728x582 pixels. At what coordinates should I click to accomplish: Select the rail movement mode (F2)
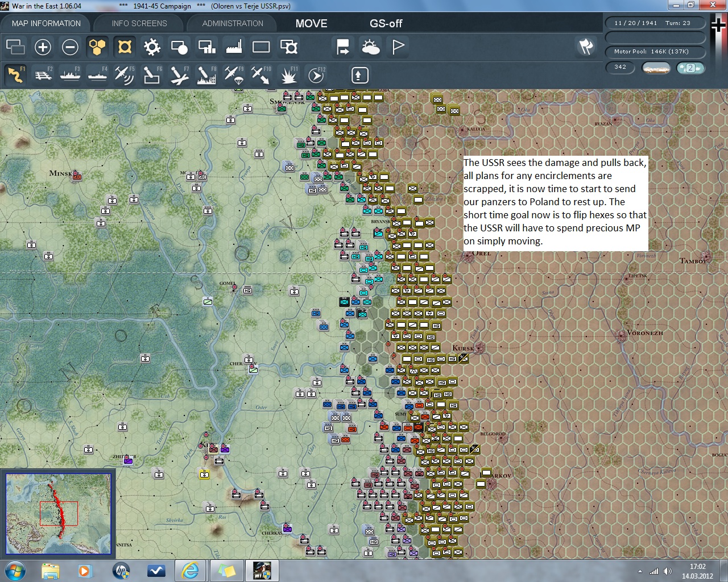point(43,75)
